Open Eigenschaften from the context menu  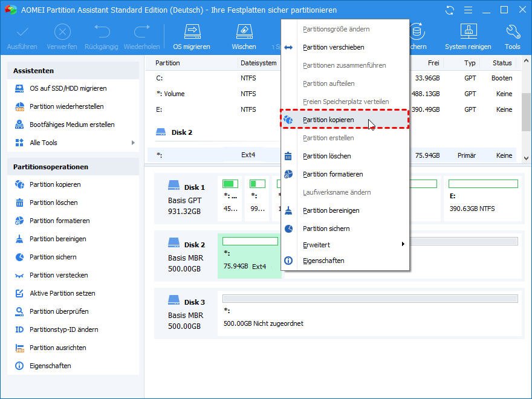(x=345, y=261)
